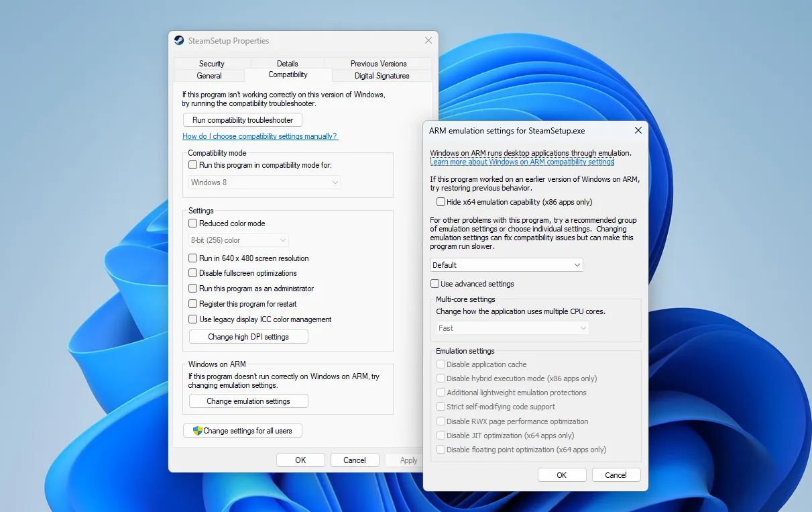Click the Steam icon in SteamSetup Properties title bar
This screenshot has width=812, height=512.
click(x=179, y=40)
